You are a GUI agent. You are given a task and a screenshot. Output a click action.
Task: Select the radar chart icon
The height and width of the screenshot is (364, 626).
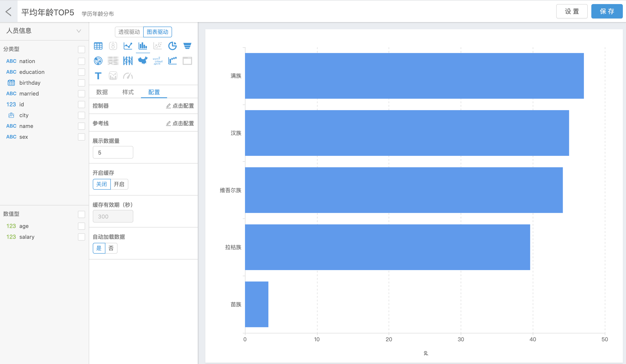click(98, 61)
